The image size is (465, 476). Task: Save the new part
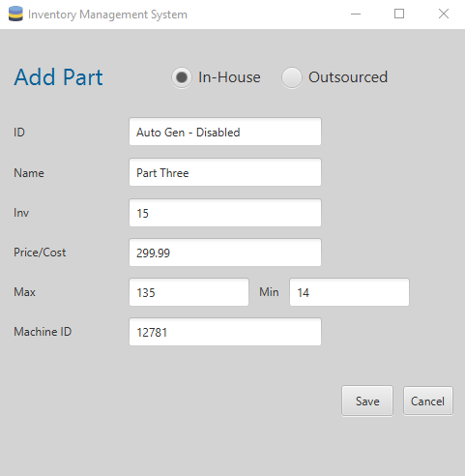pos(367,402)
